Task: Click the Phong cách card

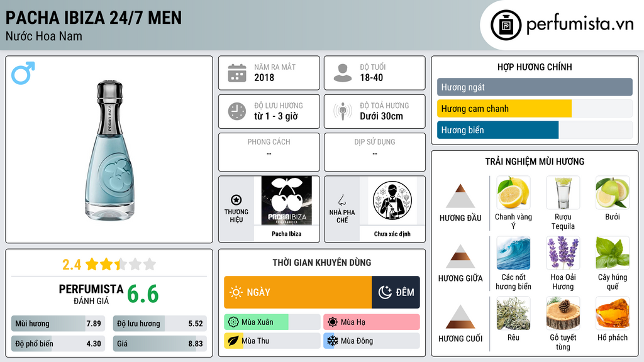Action: (x=269, y=152)
